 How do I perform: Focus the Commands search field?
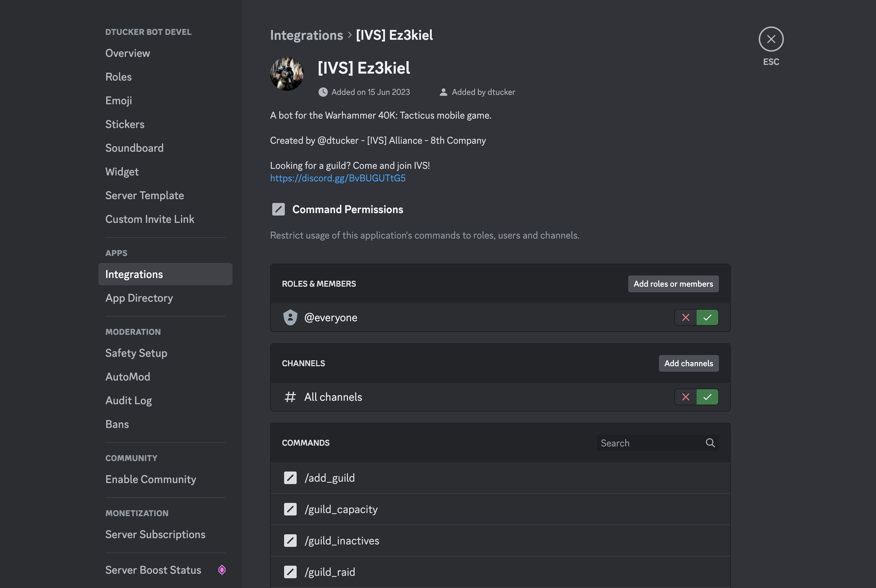(657, 443)
